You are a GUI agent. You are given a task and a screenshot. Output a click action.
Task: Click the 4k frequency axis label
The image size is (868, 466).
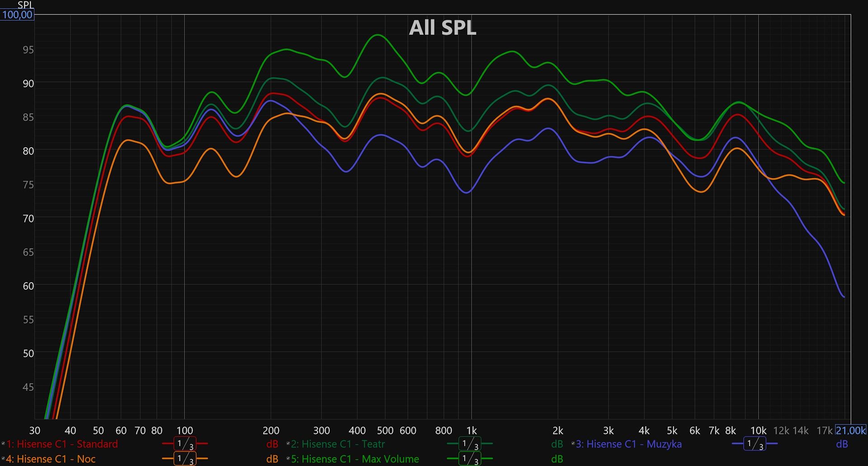click(x=644, y=430)
